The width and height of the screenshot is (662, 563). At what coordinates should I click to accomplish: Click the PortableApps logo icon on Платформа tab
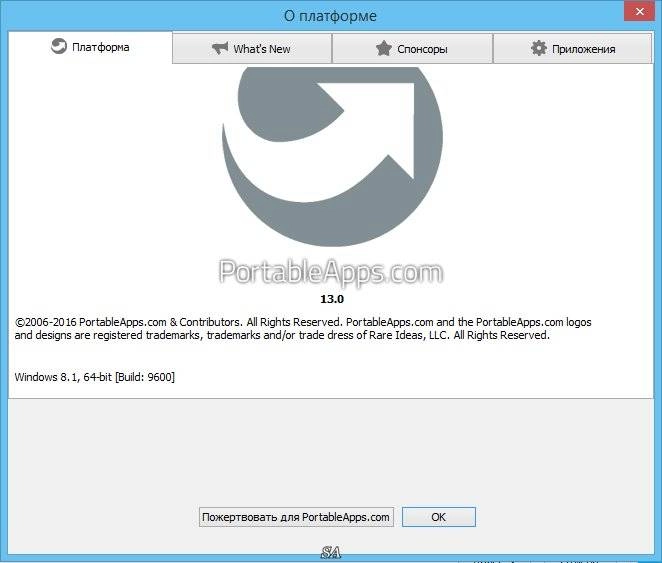point(59,46)
